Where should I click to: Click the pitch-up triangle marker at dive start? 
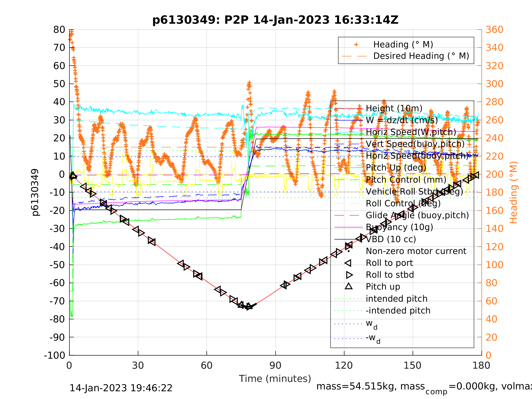pos(73,175)
